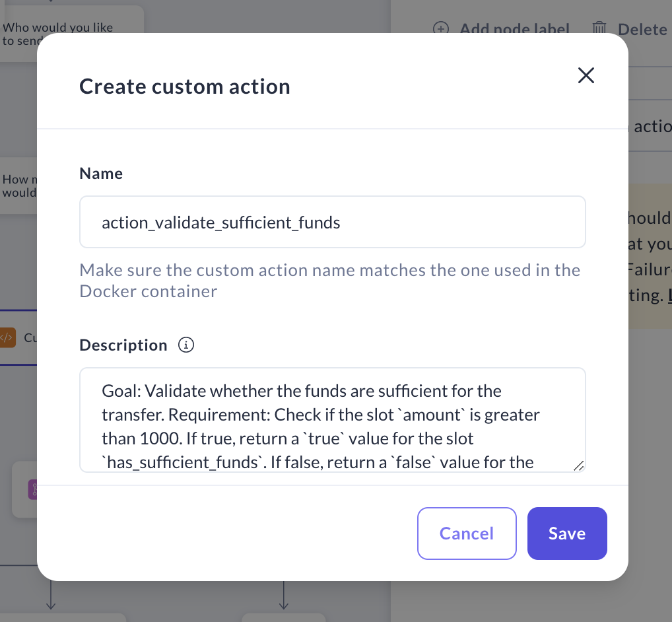
Task: Grab the Description textarea resize handle
Action: point(578,466)
